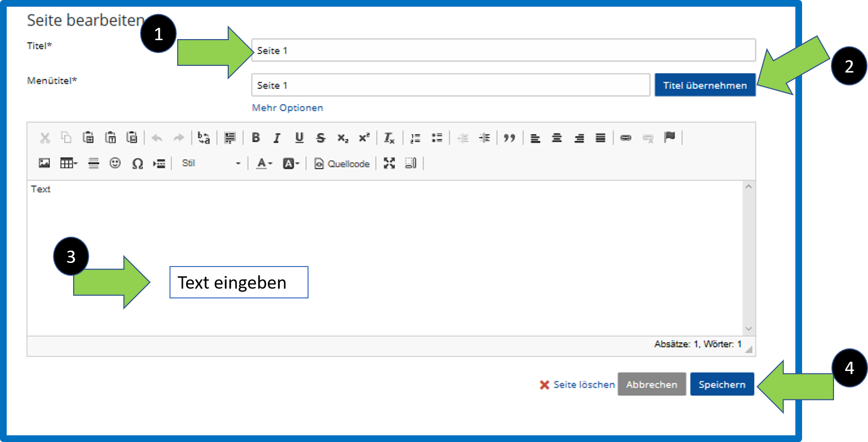Click the Paste clipboard icon
The height and width of the screenshot is (442, 868).
coord(88,137)
